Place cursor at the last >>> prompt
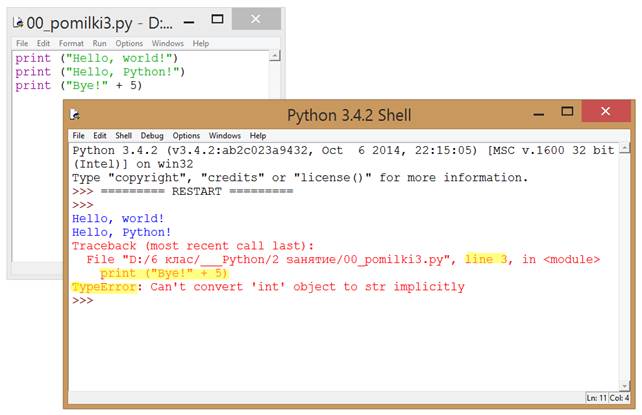Viewport: 642px width, 415px height. [x=83, y=301]
